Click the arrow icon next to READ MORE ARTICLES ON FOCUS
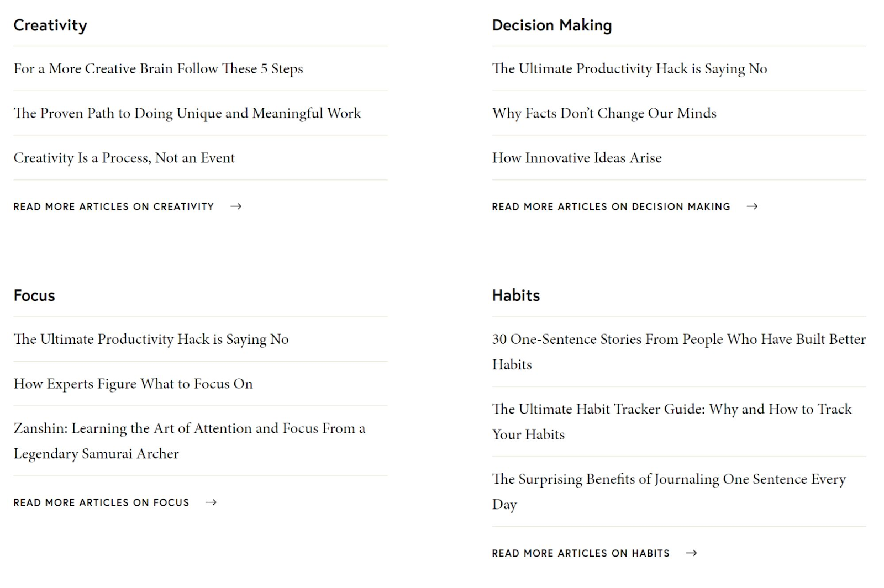Viewport: 884px width, 588px height. coord(212,502)
